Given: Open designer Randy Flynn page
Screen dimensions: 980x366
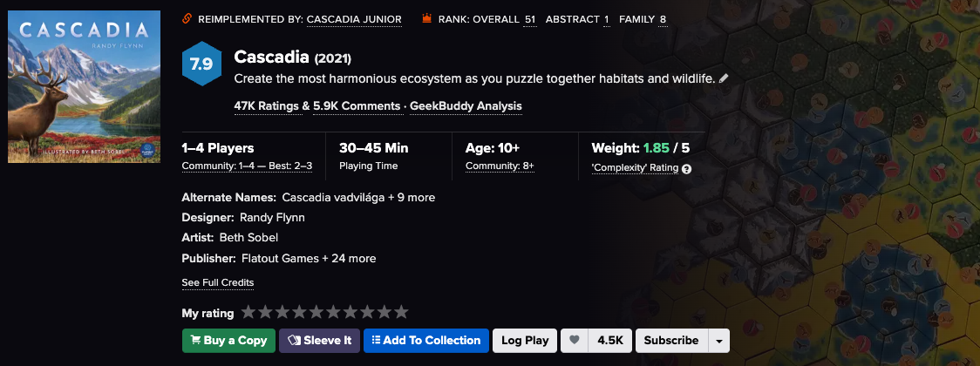Looking at the screenshot, I should click(x=273, y=217).
